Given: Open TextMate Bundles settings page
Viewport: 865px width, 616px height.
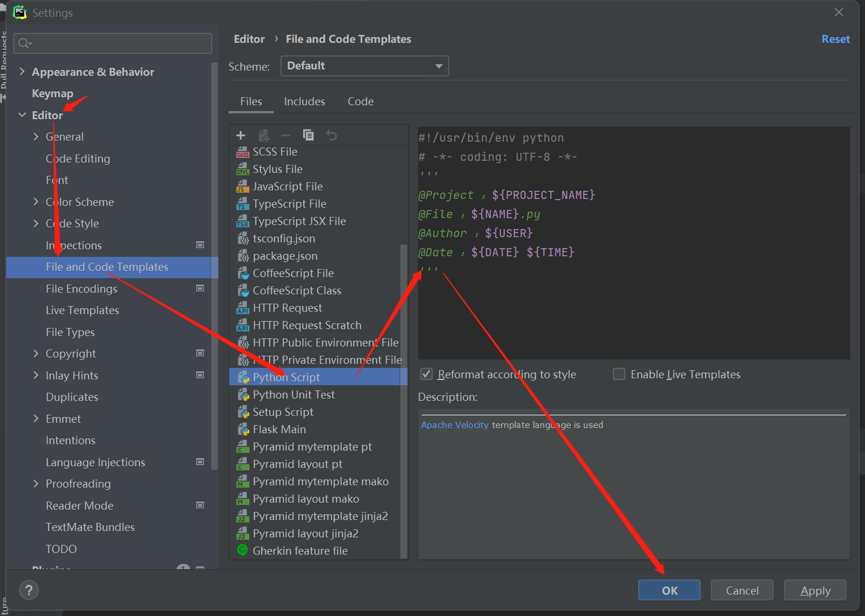Looking at the screenshot, I should (90, 527).
